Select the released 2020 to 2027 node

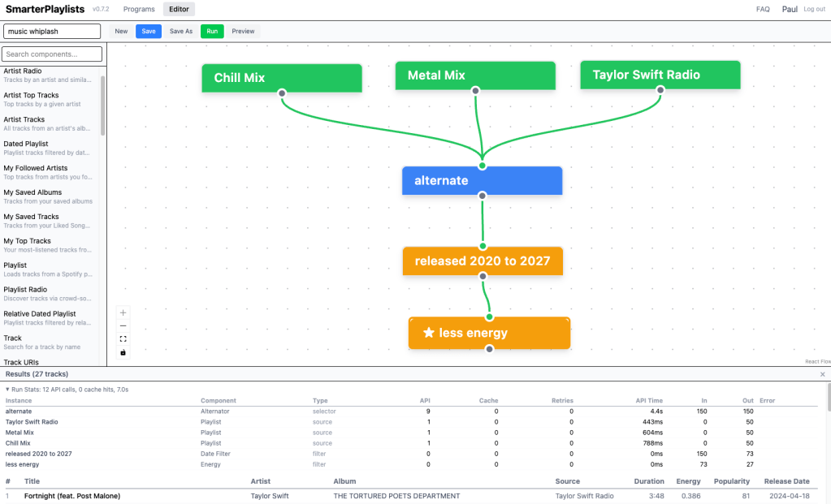click(x=482, y=261)
